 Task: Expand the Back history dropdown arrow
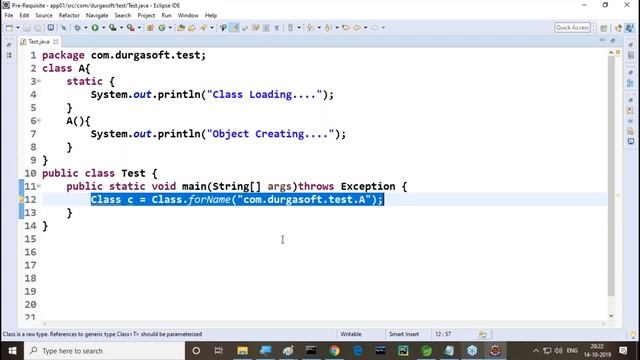[365, 28]
